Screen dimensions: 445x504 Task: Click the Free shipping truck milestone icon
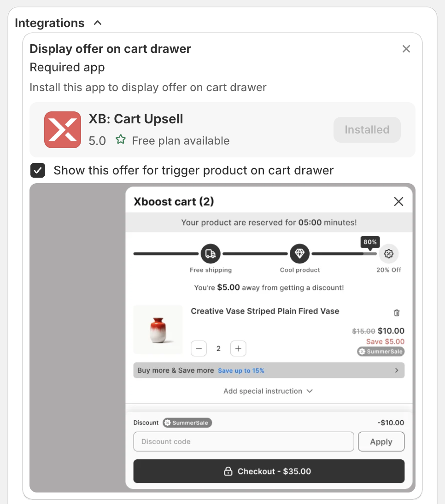click(x=211, y=254)
